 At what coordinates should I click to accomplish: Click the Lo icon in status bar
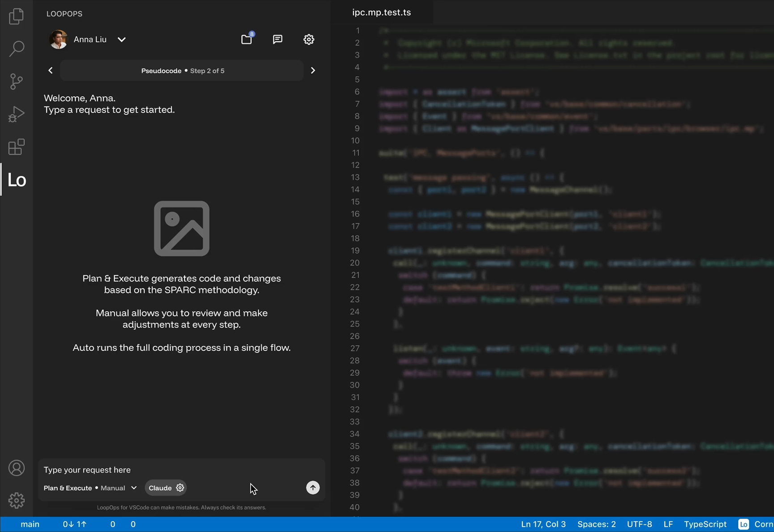tap(744, 524)
